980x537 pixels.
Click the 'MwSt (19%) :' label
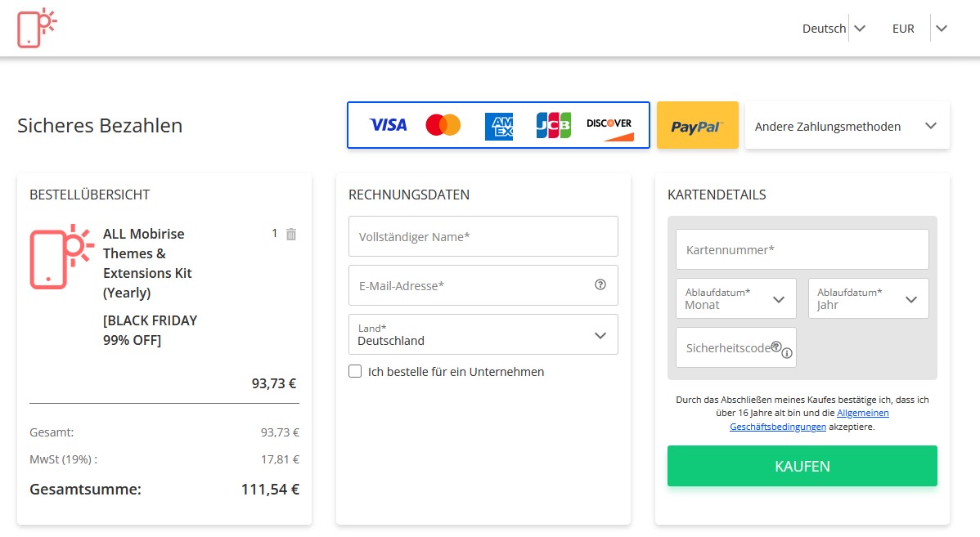(63, 459)
